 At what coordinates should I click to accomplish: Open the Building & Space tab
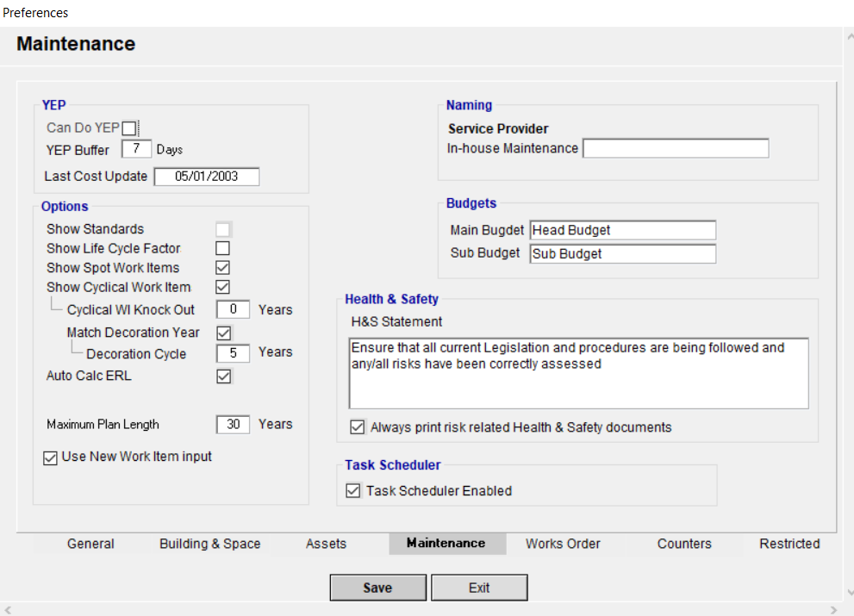pyautogui.click(x=209, y=544)
